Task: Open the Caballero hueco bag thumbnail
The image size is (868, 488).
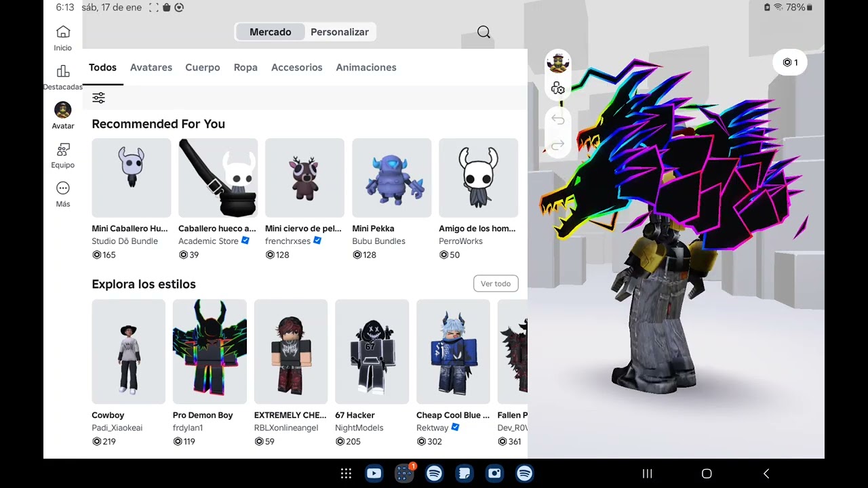Action: (x=218, y=178)
